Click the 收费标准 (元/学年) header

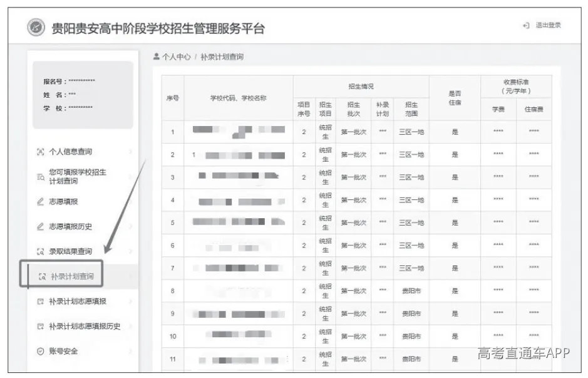point(516,87)
